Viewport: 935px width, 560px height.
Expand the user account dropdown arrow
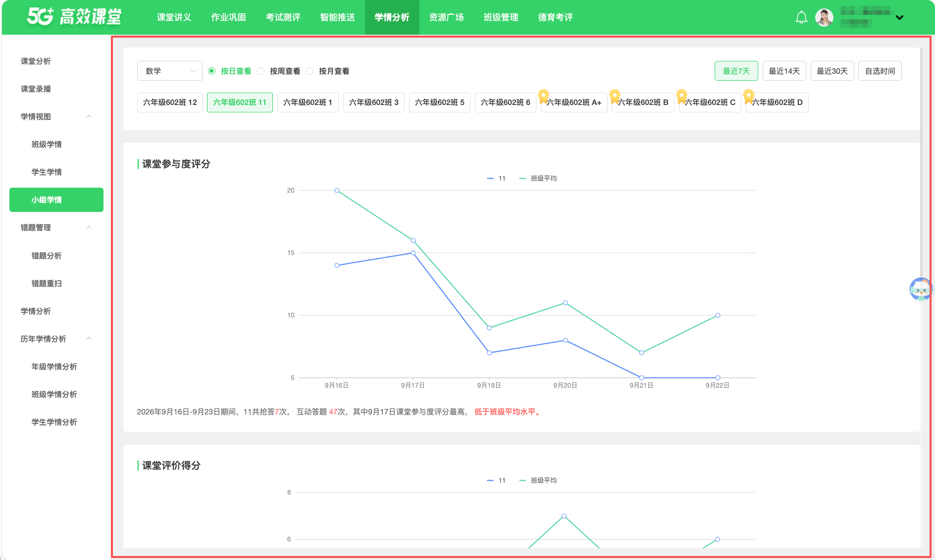[x=900, y=18]
